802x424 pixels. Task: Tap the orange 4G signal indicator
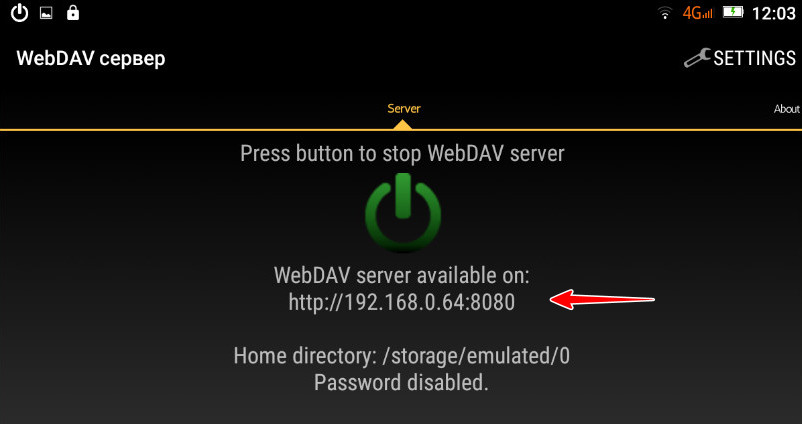[x=697, y=13]
